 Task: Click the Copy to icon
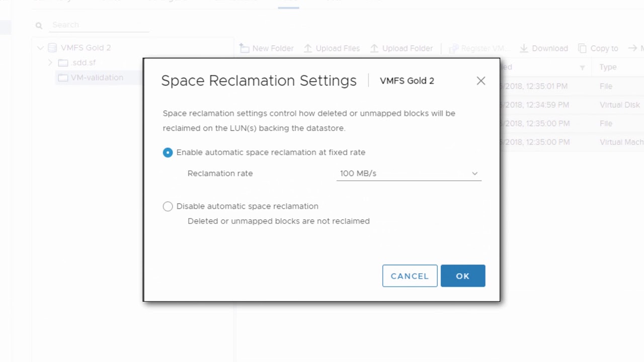[x=582, y=48]
